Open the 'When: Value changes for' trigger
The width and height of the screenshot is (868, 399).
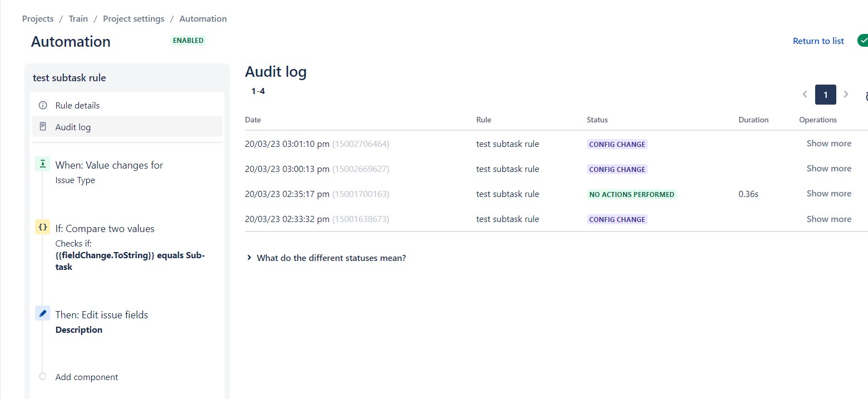click(x=109, y=165)
